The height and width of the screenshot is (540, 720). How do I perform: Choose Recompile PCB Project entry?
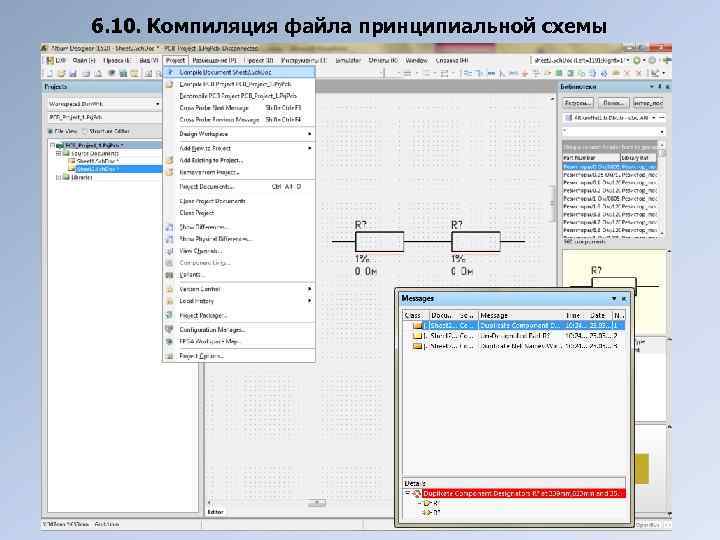coord(239,96)
